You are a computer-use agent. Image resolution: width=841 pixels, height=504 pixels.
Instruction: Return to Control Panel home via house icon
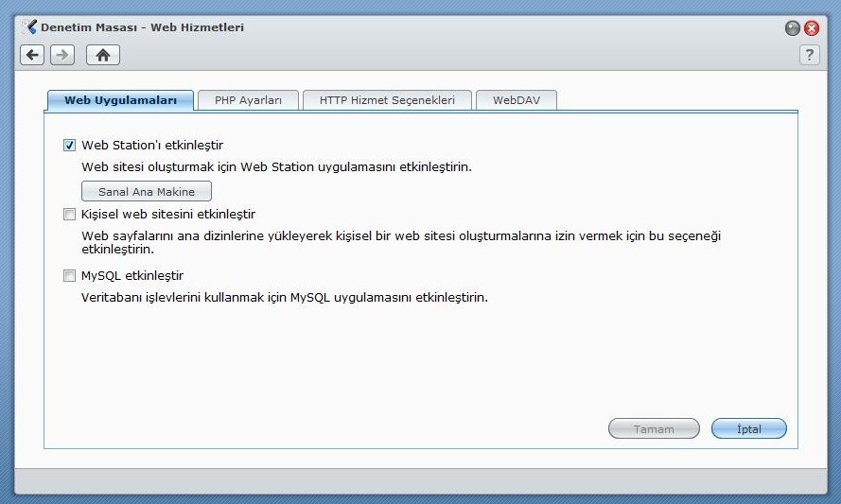(x=103, y=55)
